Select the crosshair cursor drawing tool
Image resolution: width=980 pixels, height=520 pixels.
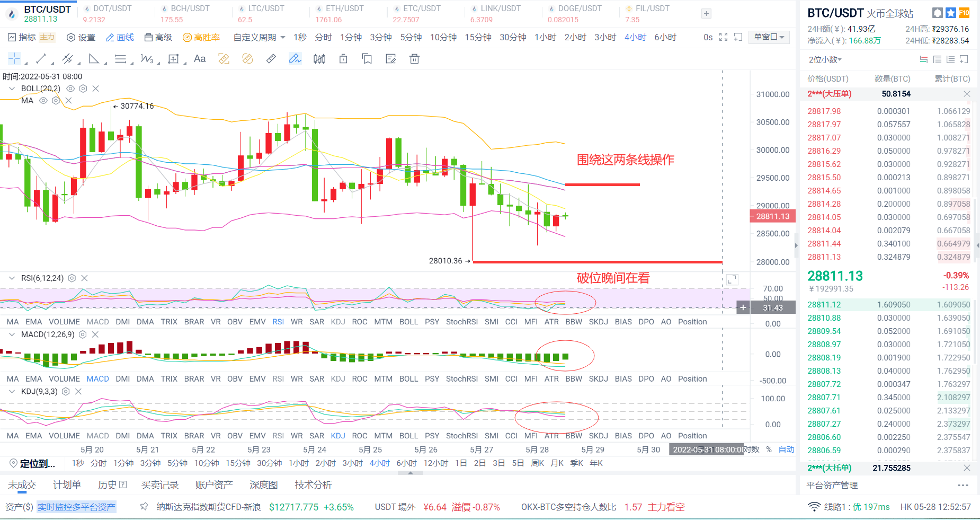click(x=14, y=59)
